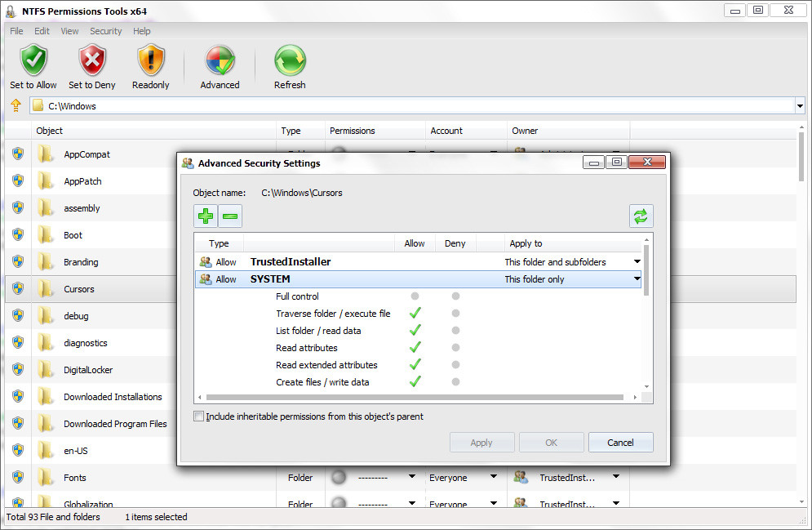The image size is (812, 530).
Task: Toggle Deny for Read attributes
Action: coord(455,348)
